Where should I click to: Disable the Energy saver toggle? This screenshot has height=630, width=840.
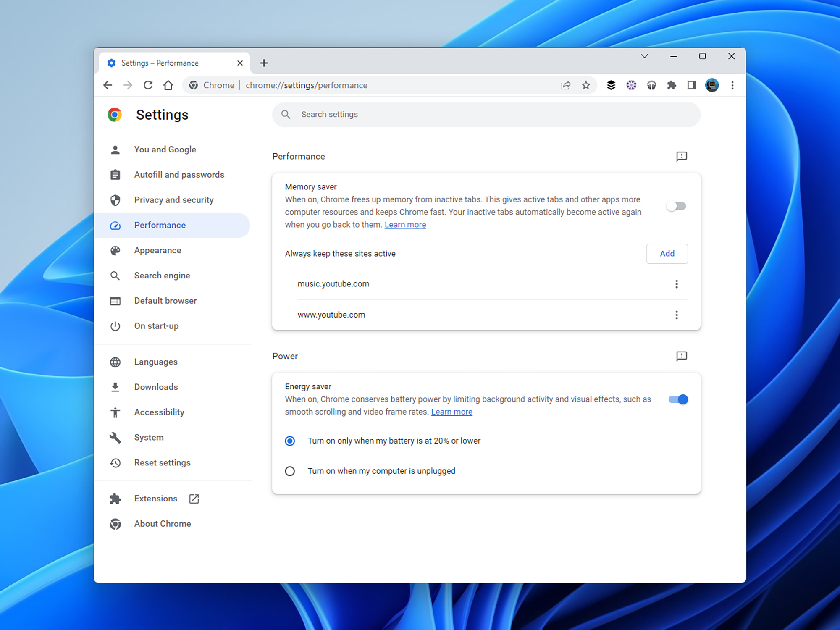click(678, 399)
